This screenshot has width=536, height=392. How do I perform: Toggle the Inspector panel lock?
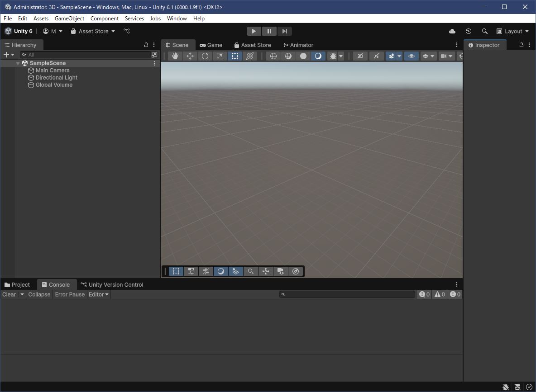tap(522, 45)
